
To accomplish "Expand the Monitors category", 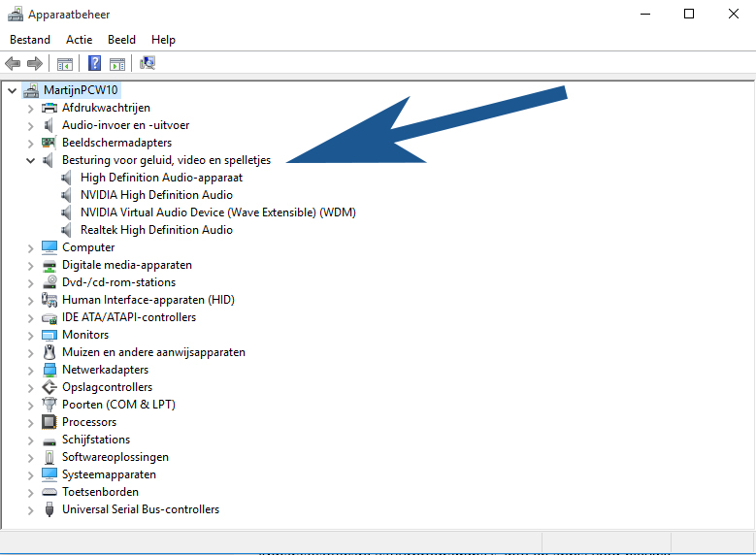I will click(x=30, y=336).
